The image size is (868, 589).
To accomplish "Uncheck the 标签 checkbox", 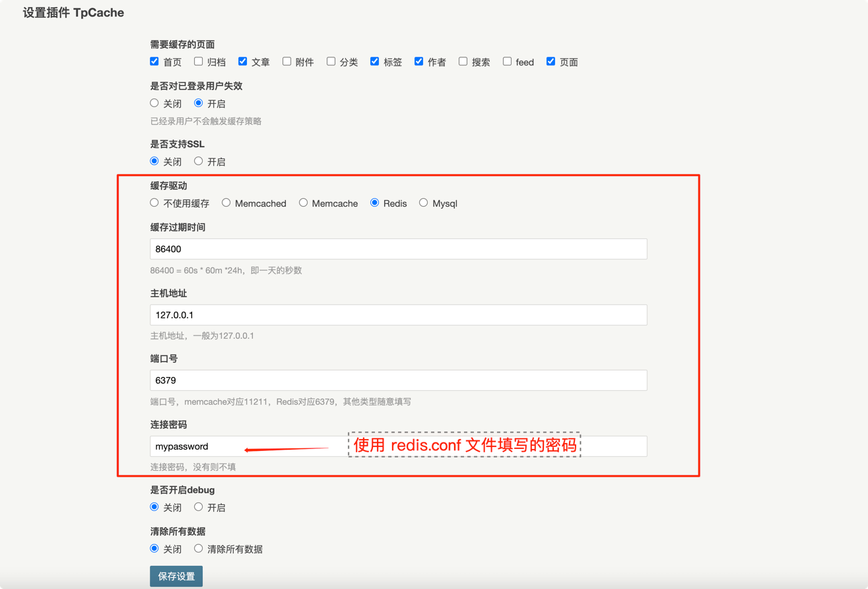I will 374,61.
